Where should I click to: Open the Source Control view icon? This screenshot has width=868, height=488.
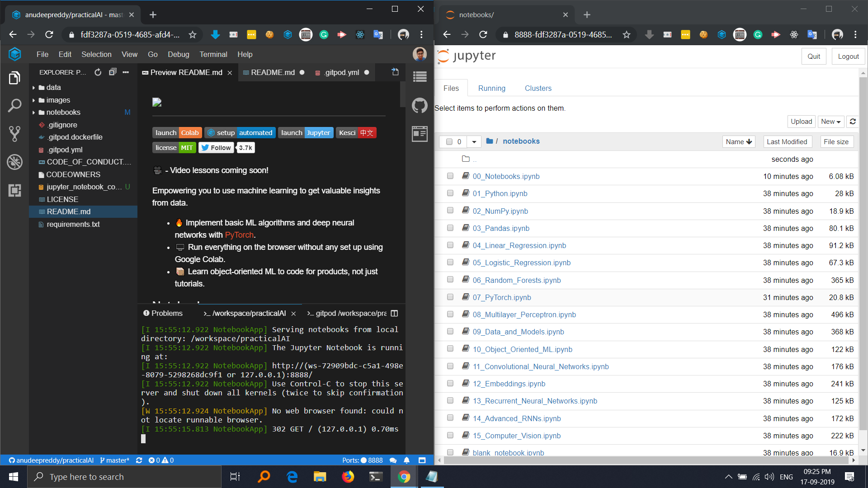14,133
